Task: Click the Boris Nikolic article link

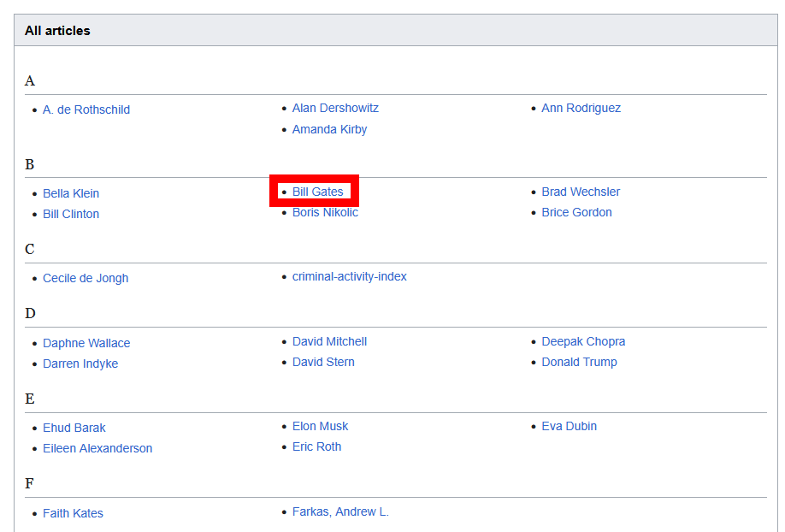Action: [x=325, y=212]
